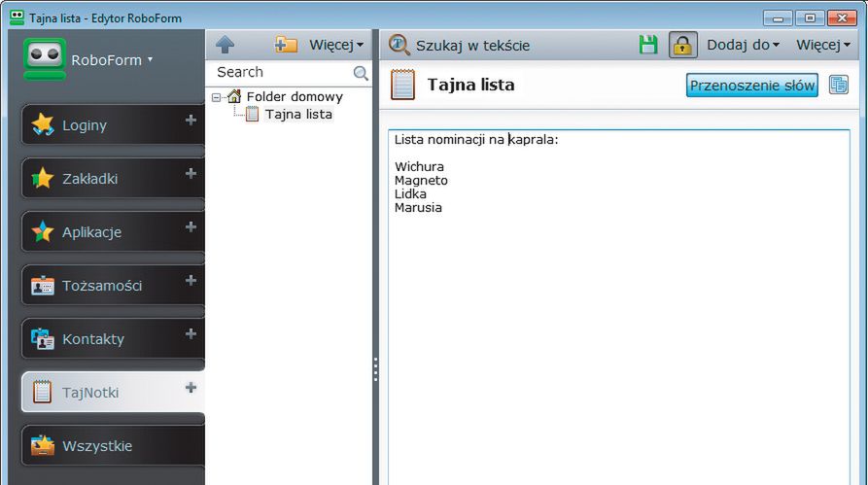Open the Dodaj do dropdown
This screenshot has height=485, width=868.
[743, 45]
